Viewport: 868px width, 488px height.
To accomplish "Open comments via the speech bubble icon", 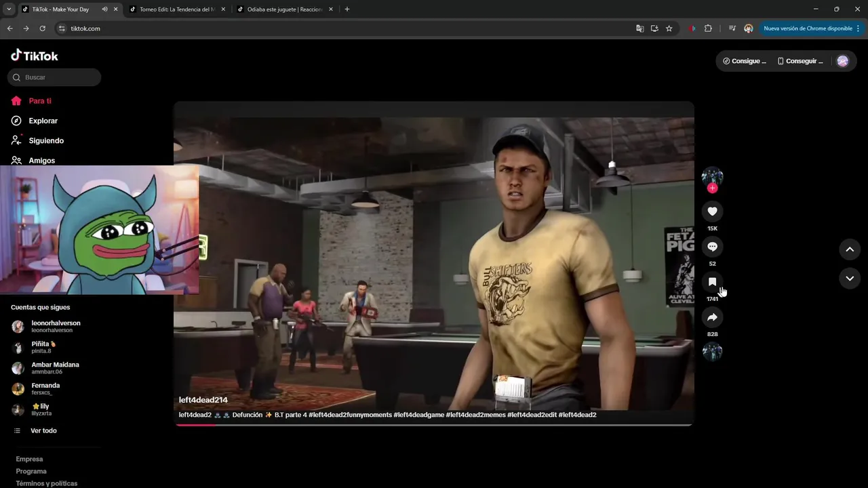I will (x=712, y=247).
